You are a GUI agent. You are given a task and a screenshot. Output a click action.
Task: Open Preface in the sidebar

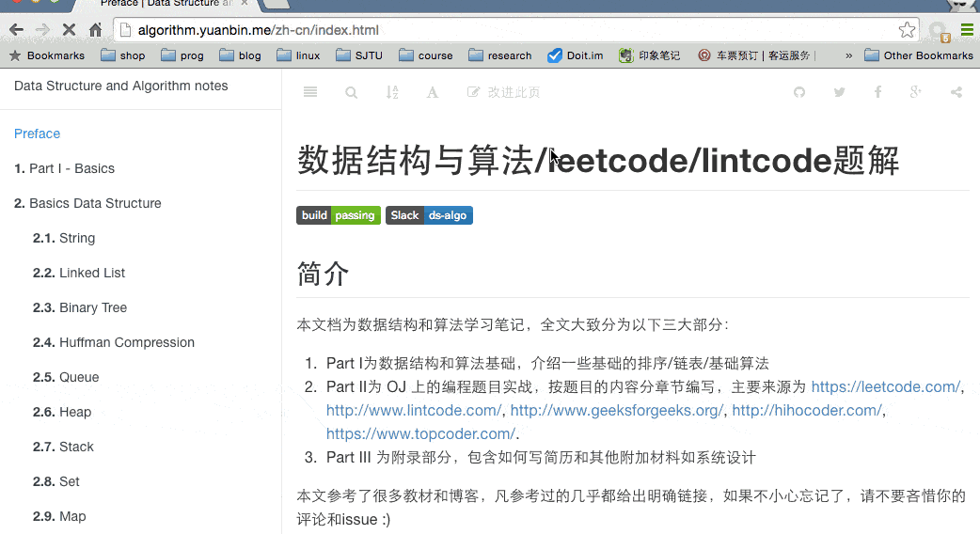[37, 133]
